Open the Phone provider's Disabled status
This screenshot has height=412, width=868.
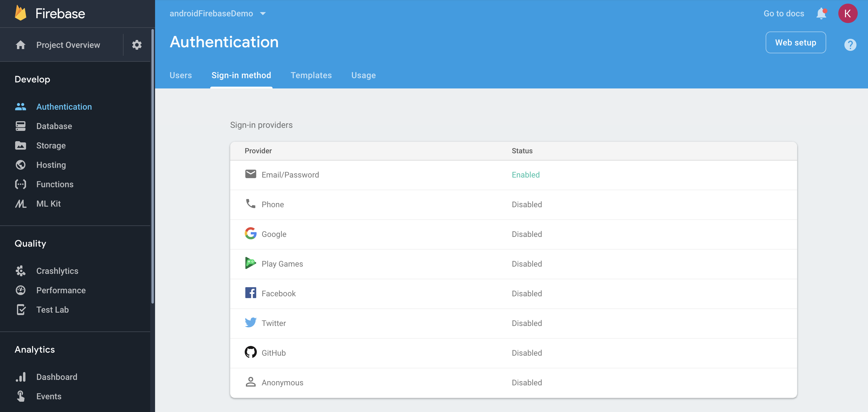pyautogui.click(x=526, y=205)
